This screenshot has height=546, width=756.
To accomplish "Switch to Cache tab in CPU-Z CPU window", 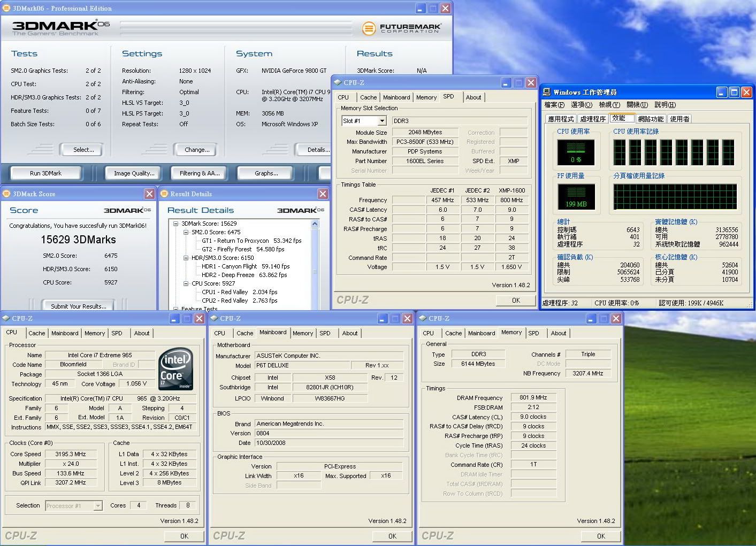I will pos(37,333).
